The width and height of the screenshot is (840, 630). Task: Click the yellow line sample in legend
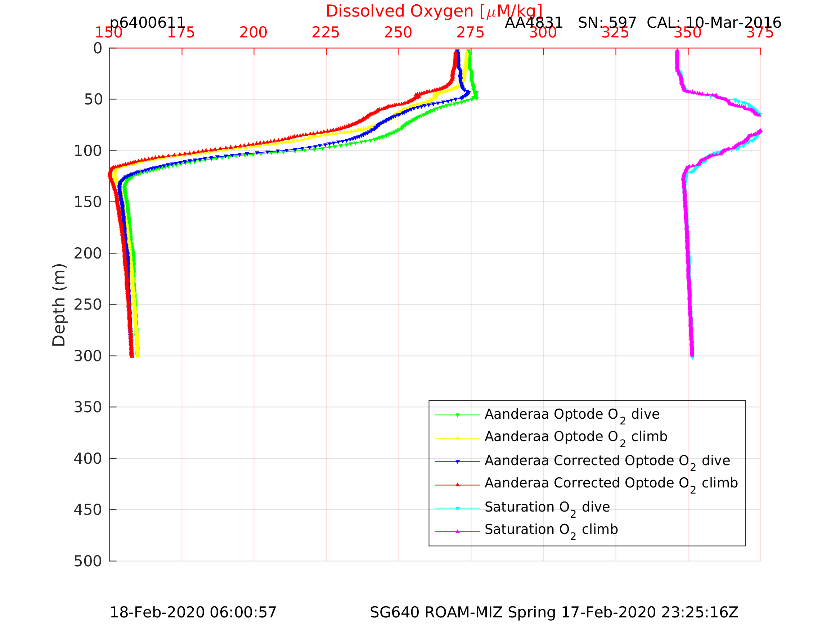click(458, 438)
